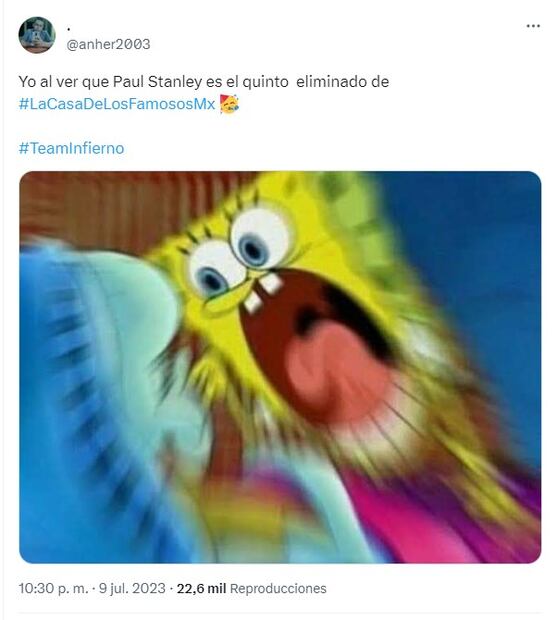Open the #TeamInfierno hashtag
The image size is (557, 620).
click(x=72, y=148)
